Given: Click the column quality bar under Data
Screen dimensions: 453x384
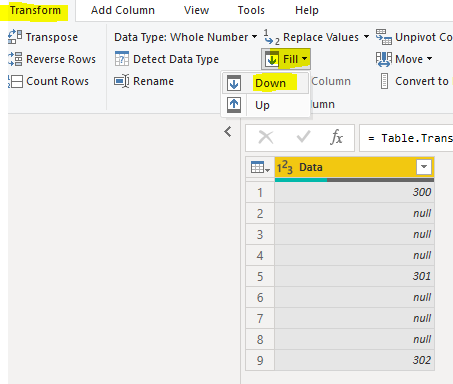Looking at the screenshot, I should pyautogui.click(x=355, y=180).
